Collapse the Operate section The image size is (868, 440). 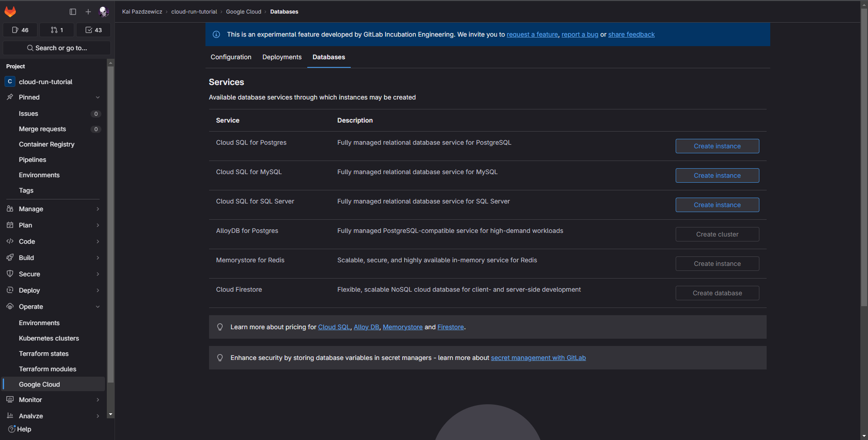98,307
